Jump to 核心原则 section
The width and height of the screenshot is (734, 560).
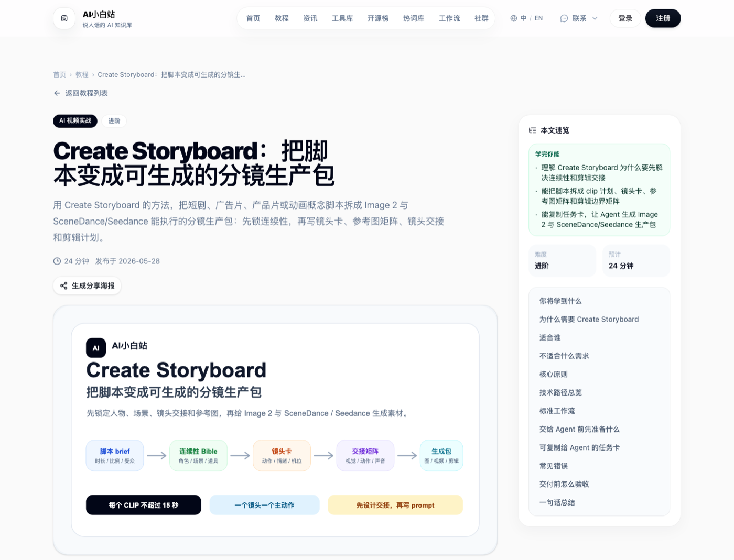[x=554, y=375]
